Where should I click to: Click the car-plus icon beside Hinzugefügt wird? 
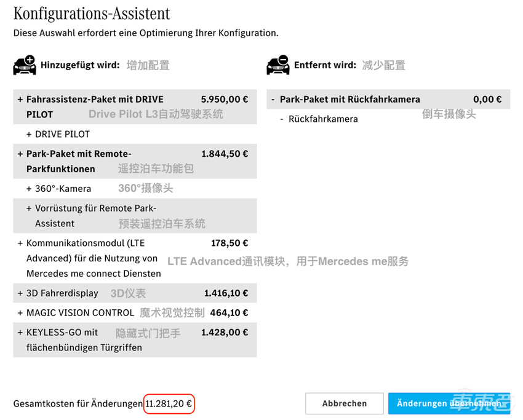25,65
